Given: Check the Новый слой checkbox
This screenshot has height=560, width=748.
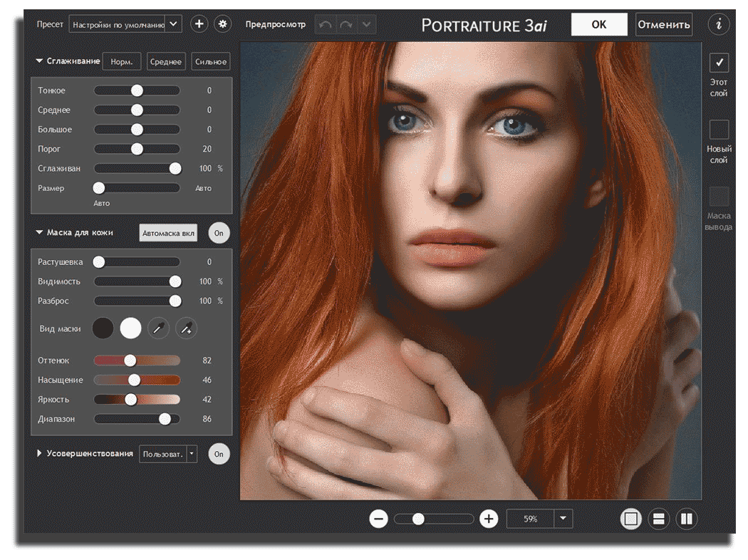Looking at the screenshot, I should [719, 130].
